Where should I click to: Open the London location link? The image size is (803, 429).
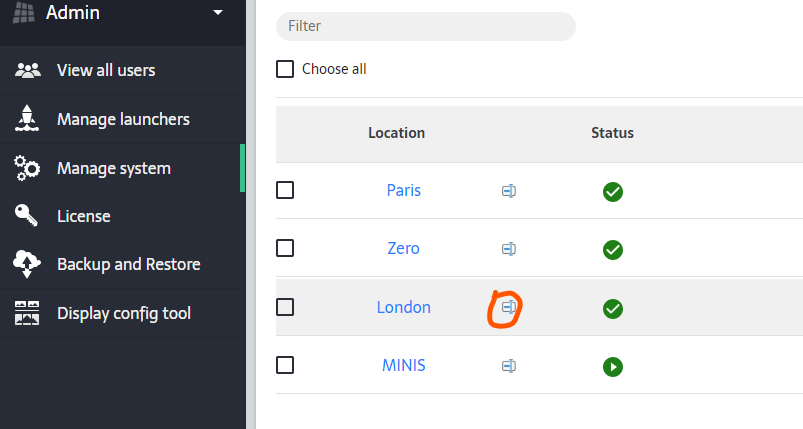click(403, 307)
